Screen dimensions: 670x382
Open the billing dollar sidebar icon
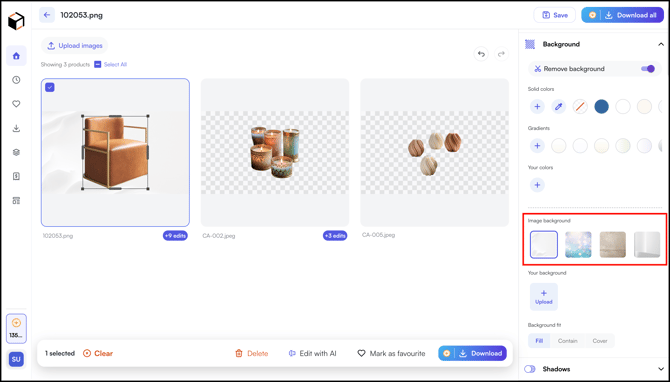pyautogui.click(x=16, y=176)
